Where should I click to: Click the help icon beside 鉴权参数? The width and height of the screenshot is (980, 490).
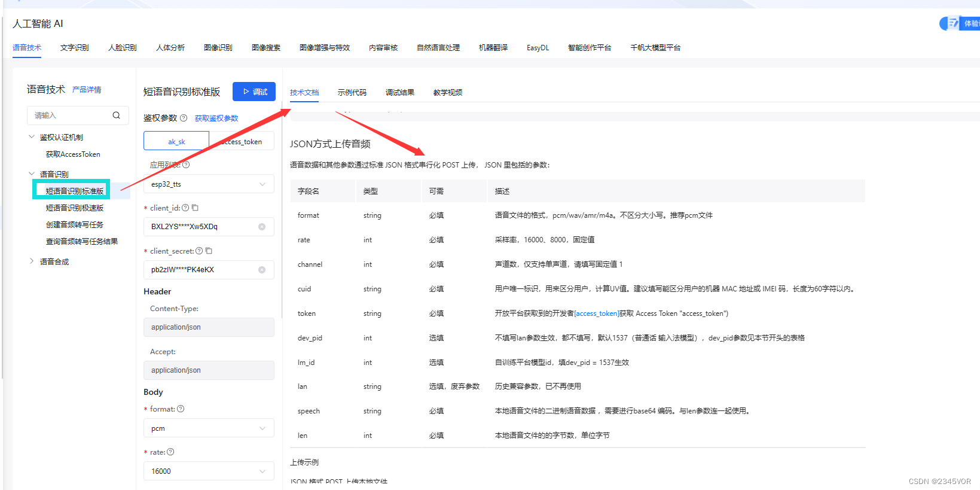[184, 118]
